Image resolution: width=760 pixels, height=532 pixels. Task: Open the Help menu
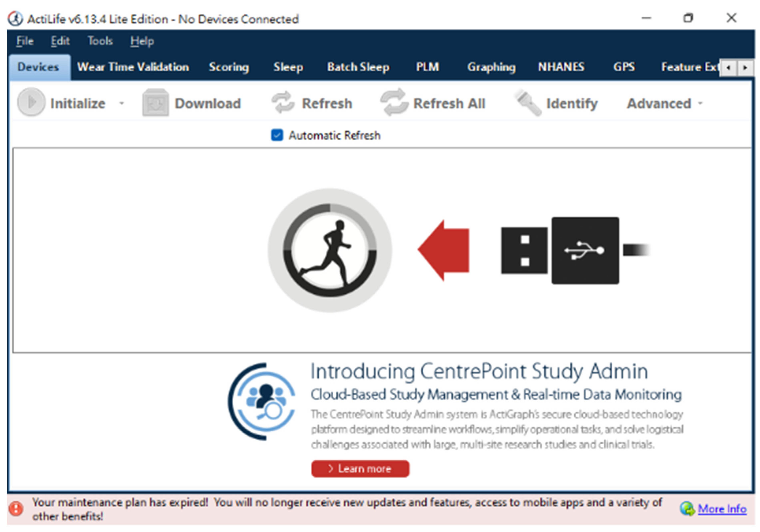(142, 41)
